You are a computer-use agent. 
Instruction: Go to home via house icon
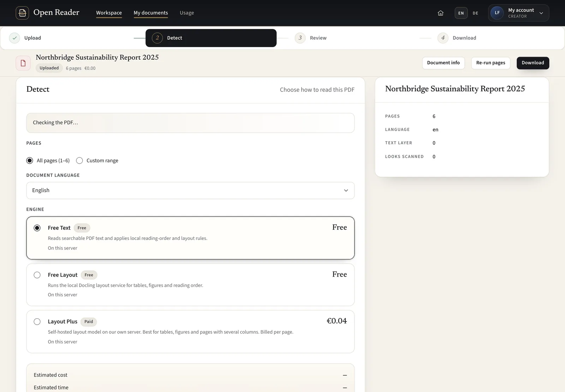coord(440,13)
